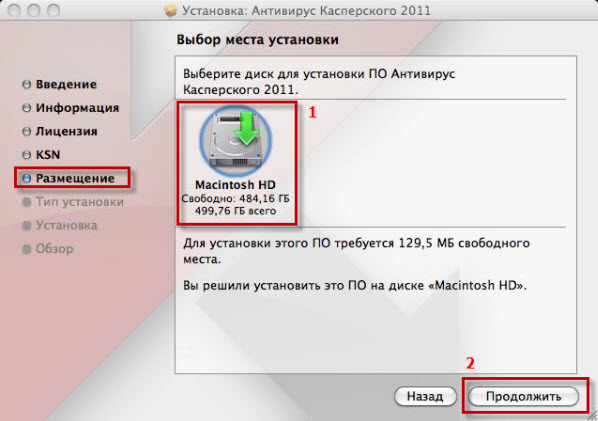The width and height of the screenshot is (598, 421).
Task: Click the Лицензия step bullet
Action: (x=26, y=132)
